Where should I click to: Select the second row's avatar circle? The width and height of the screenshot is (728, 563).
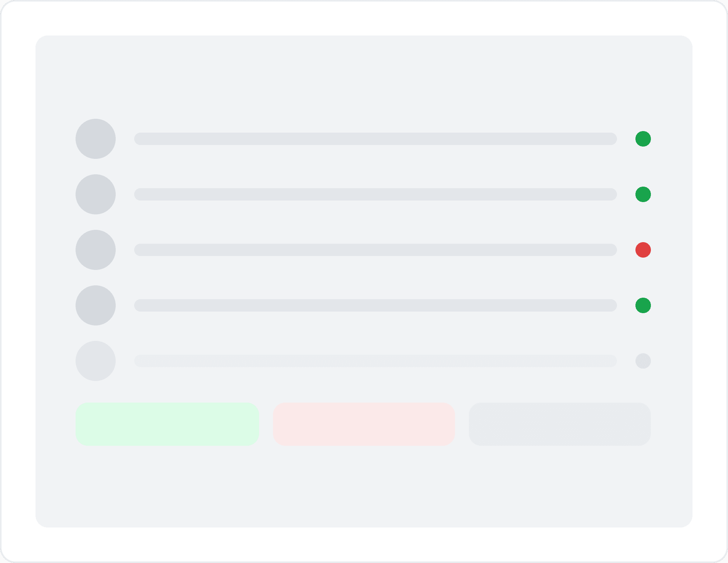click(x=96, y=194)
